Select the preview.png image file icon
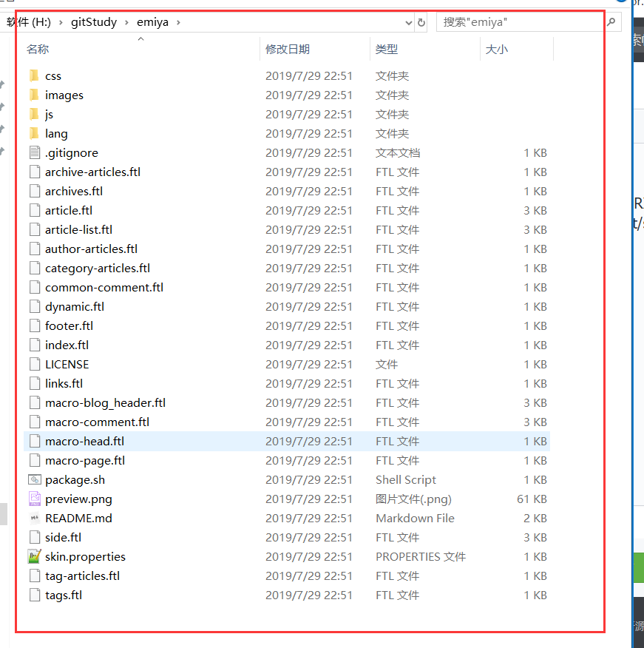Image resolution: width=644 pixels, height=648 pixels. (35, 499)
